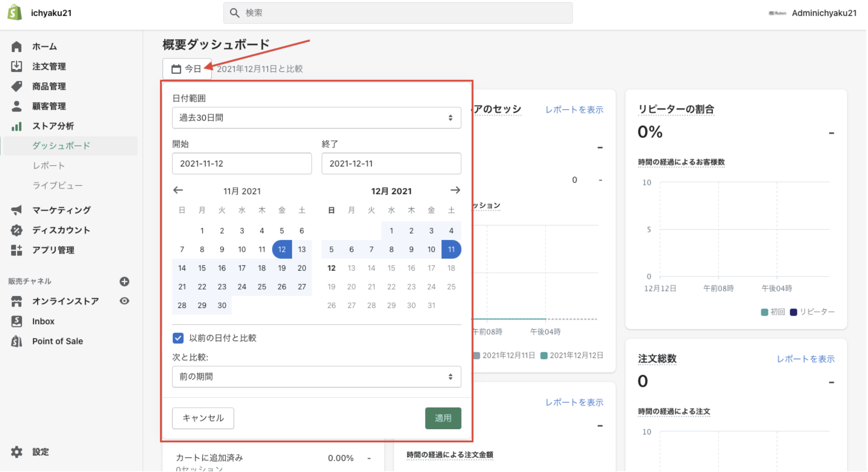Image resolution: width=868 pixels, height=472 pixels.
Task: Click the 開始 date field 2021-11-12
Action: click(x=242, y=163)
